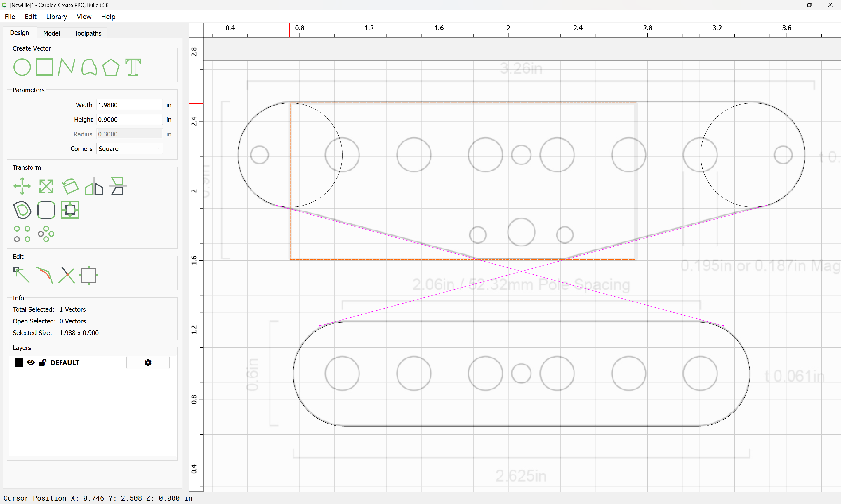Select the Create Polyline tool
841x504 pixels.
point(67,67)
